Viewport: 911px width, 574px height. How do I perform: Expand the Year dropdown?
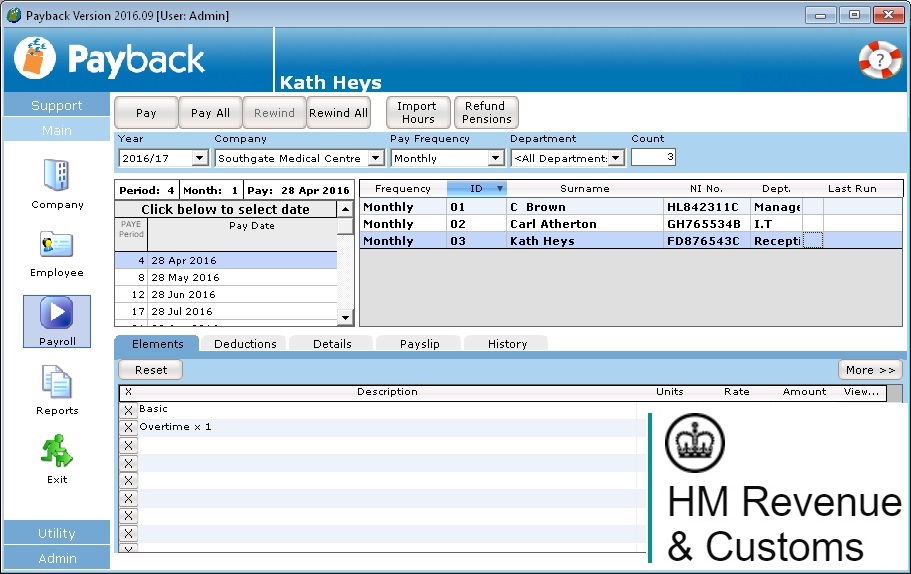199,158
